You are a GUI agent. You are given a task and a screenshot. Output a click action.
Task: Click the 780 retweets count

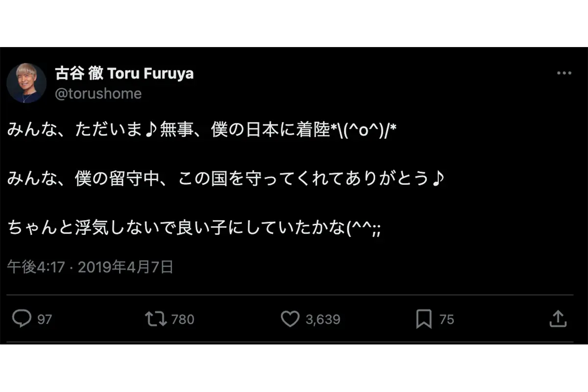pos(183,319)
